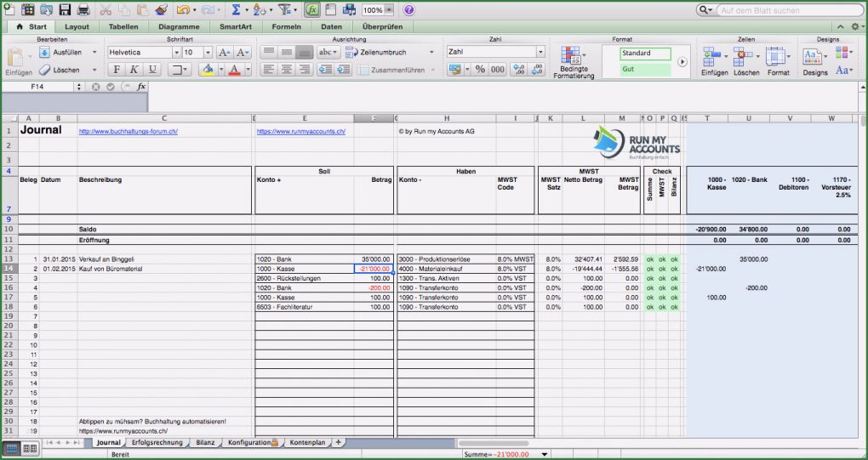Add a new sheet with plus tab
868x460 pixels.
pos(338,443)
